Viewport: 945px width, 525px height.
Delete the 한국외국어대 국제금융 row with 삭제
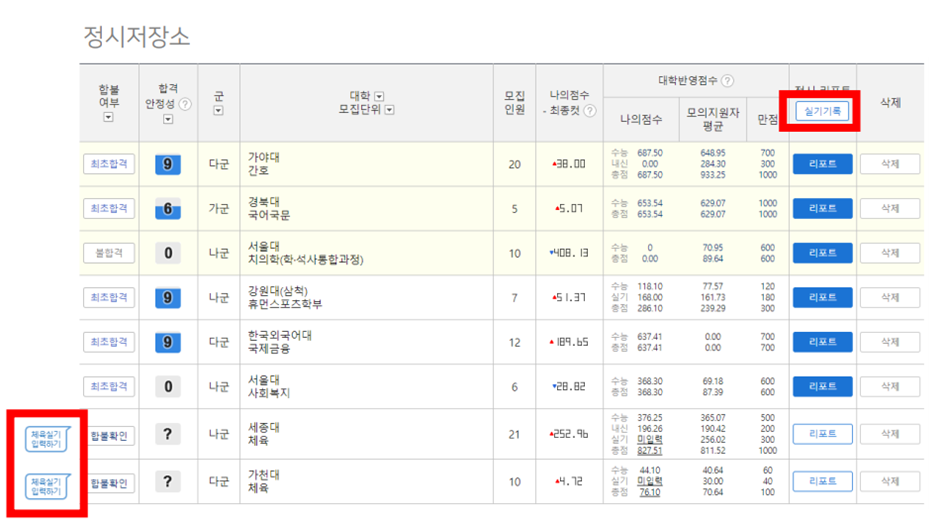point(890,342)
